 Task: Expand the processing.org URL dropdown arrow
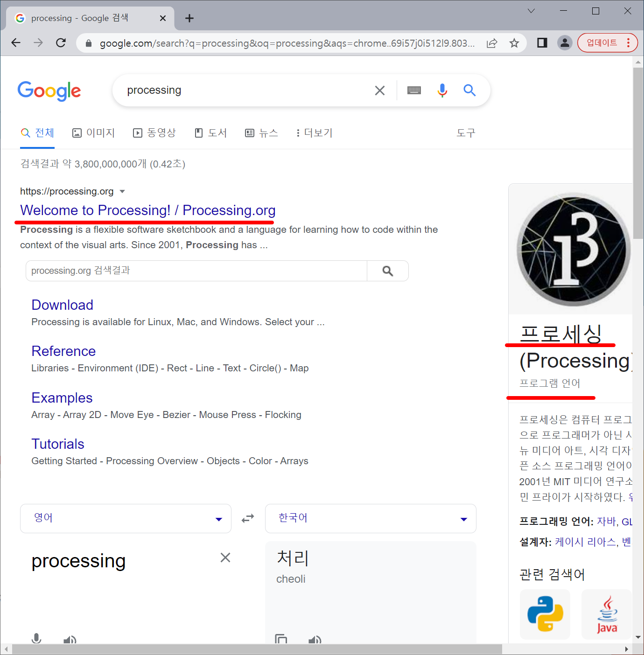tap(122, 191)
